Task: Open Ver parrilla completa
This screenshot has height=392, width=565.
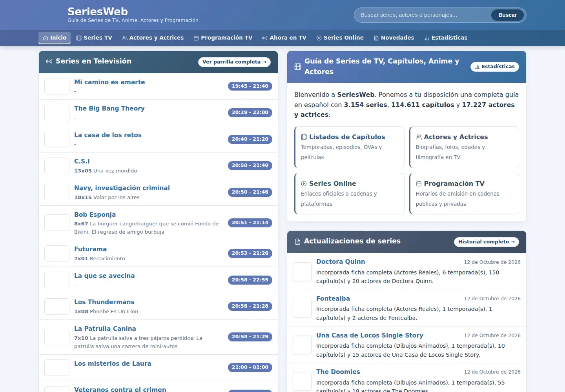Action: click(x=234, y=62)
